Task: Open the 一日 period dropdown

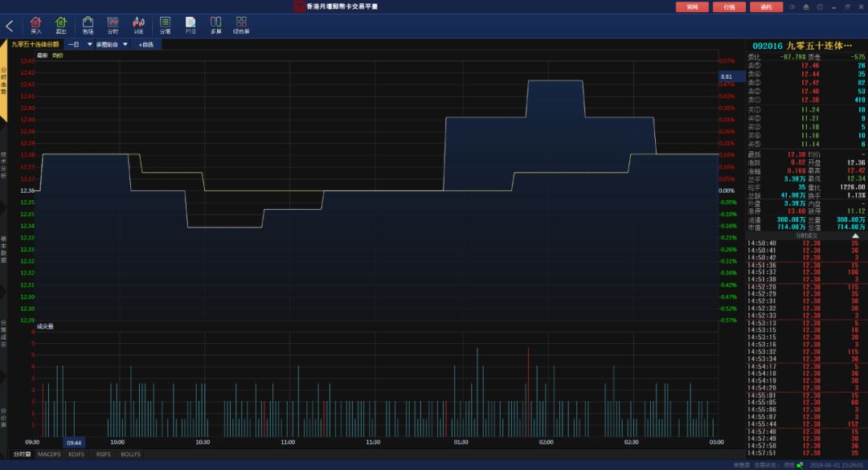Action: [79, 44]
